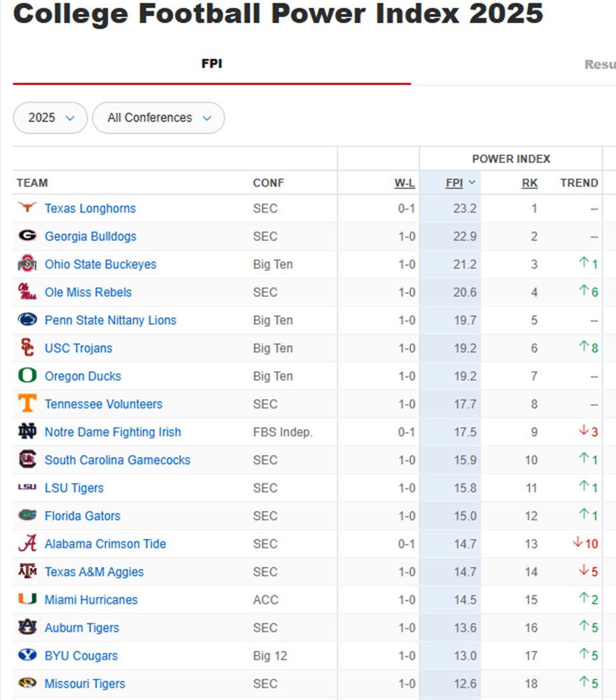
Task: Open Tennessee Volunteers team link
Action: pyautogui.click(x=103, y=404)
